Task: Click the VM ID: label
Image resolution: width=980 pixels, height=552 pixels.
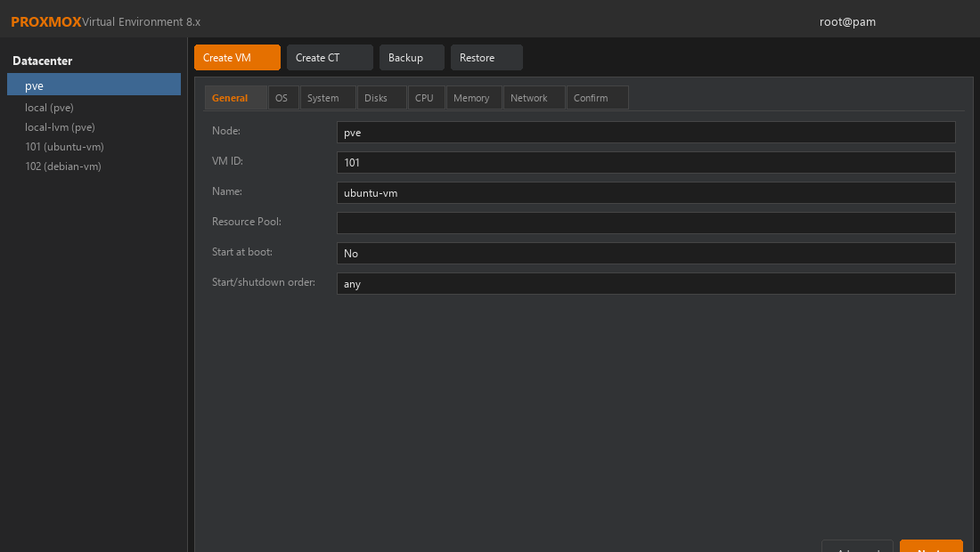Action: (227, 161)
